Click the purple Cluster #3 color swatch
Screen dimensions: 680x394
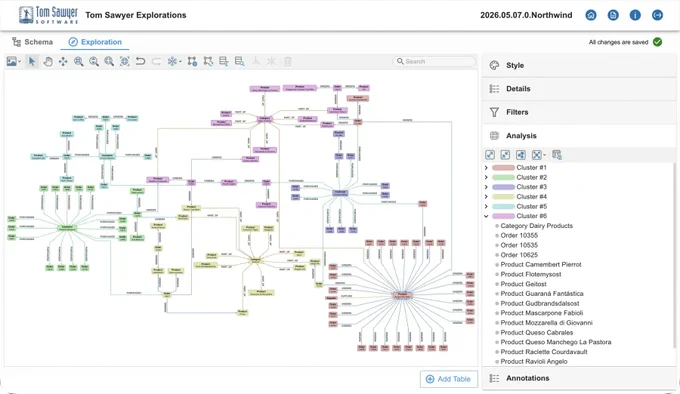coord(503,187)
